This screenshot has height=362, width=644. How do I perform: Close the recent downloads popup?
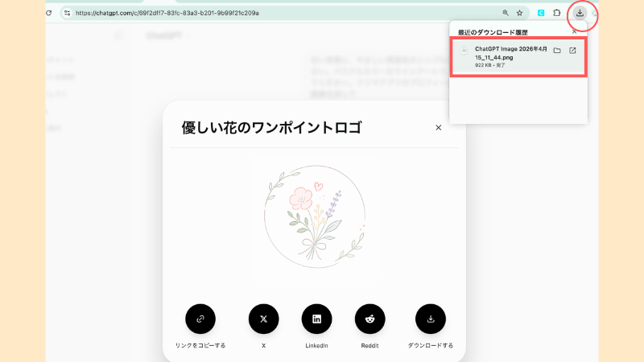click(574, 31)
